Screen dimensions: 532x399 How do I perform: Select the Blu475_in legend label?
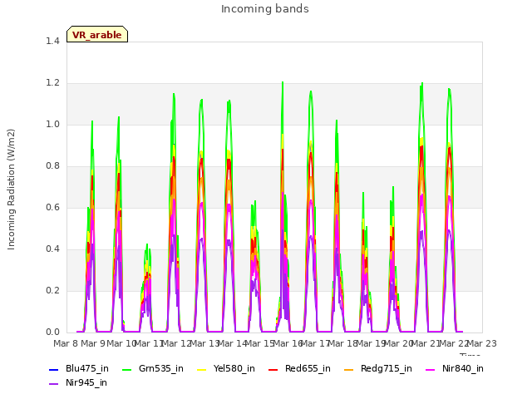click(87, 369)
